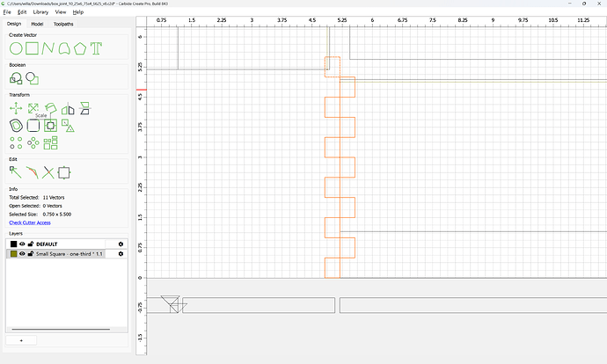Image resolution: width=607 pixels, height=364 pixels.
Task: Open the Circular Array tool
Action: [33, 142]
